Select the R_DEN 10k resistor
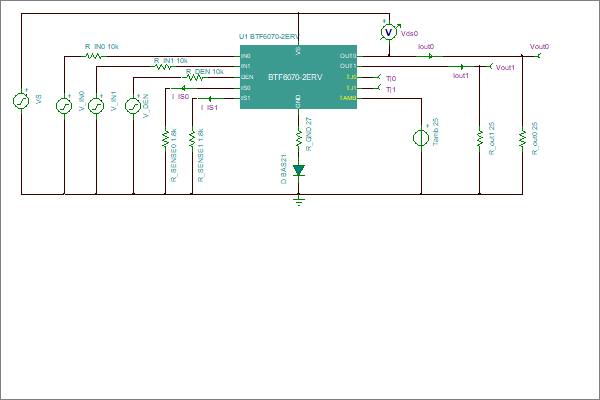This screenshot has height=400, width=600. tap(195, 78)
